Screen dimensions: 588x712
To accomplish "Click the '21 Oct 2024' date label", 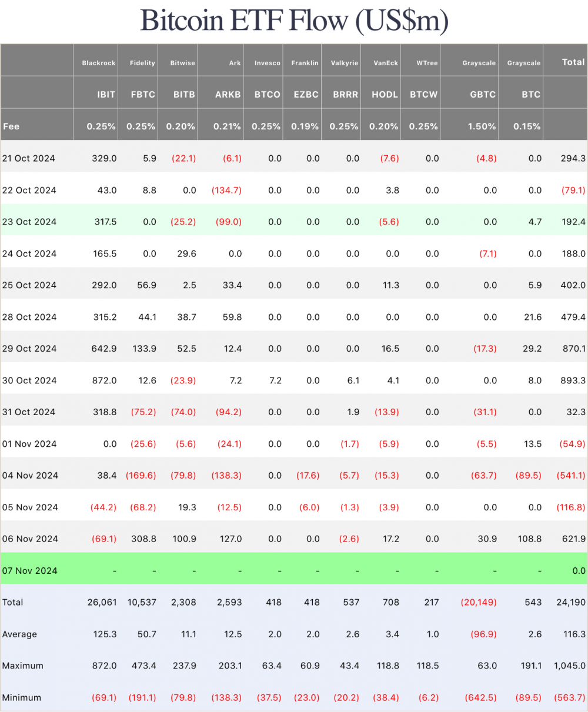I will point(29,158).
